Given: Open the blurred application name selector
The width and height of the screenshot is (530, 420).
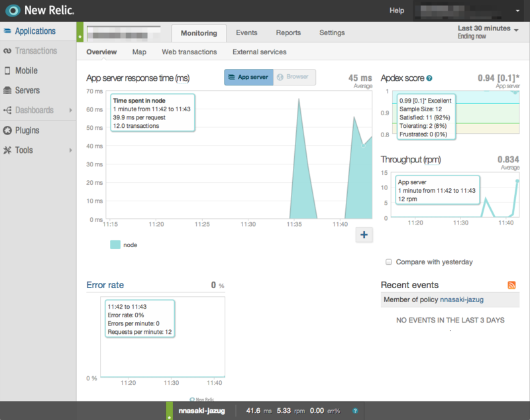Looking at the screenshot, I should tap(123, 33).
